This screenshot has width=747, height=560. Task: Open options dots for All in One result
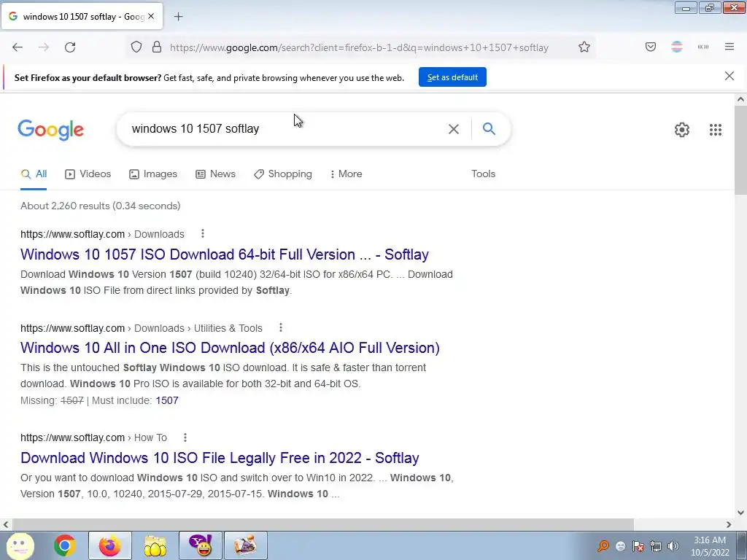click(281, 327)
